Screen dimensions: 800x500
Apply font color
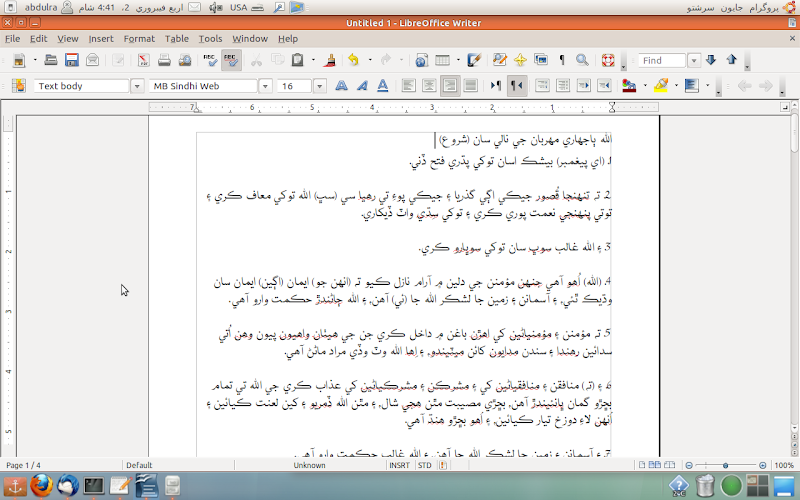click(630, 86)
